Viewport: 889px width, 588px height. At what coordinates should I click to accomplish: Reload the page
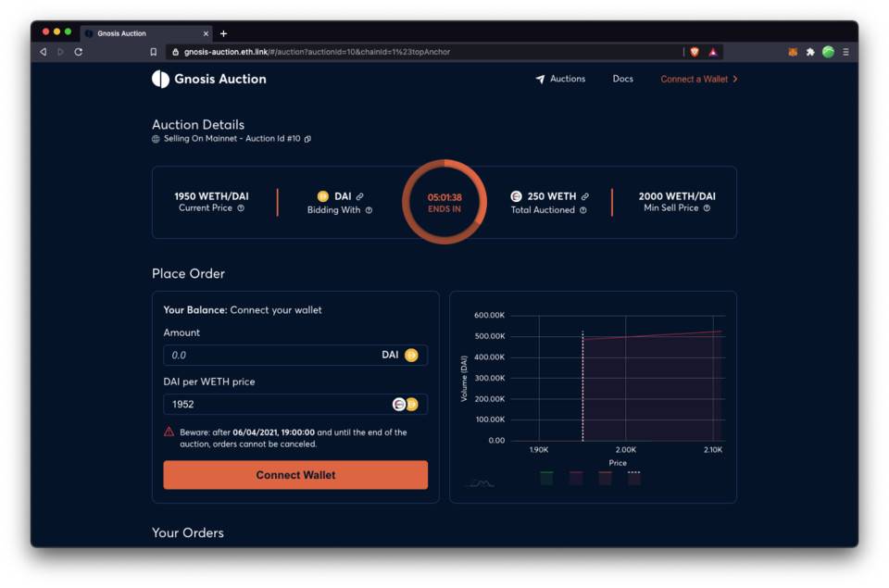78,52
